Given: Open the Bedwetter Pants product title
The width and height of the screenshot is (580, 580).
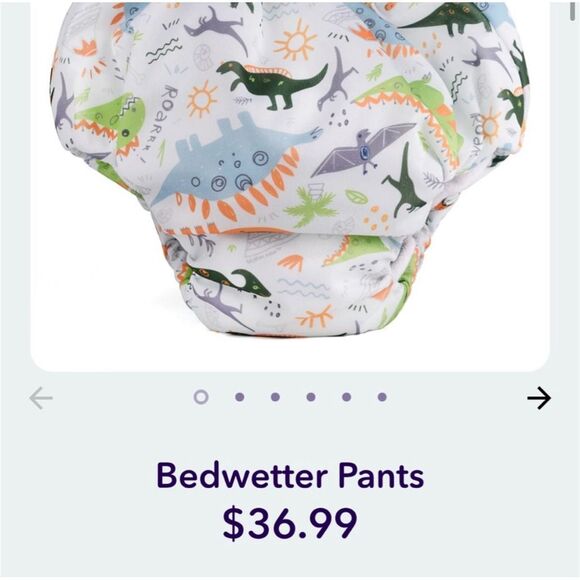Looking at the screenshot, I should click(290, 476).
